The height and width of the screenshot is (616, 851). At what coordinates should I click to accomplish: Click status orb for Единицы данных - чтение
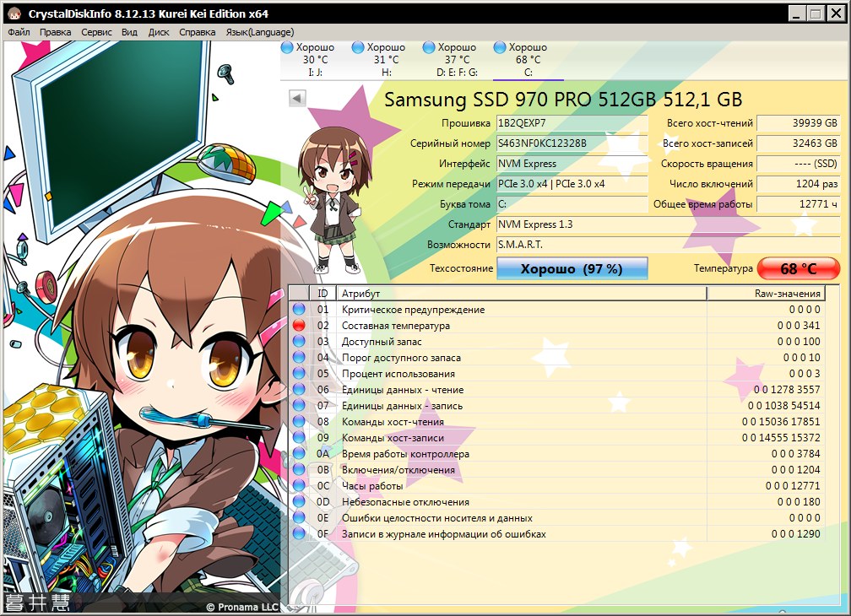(299, 389)
